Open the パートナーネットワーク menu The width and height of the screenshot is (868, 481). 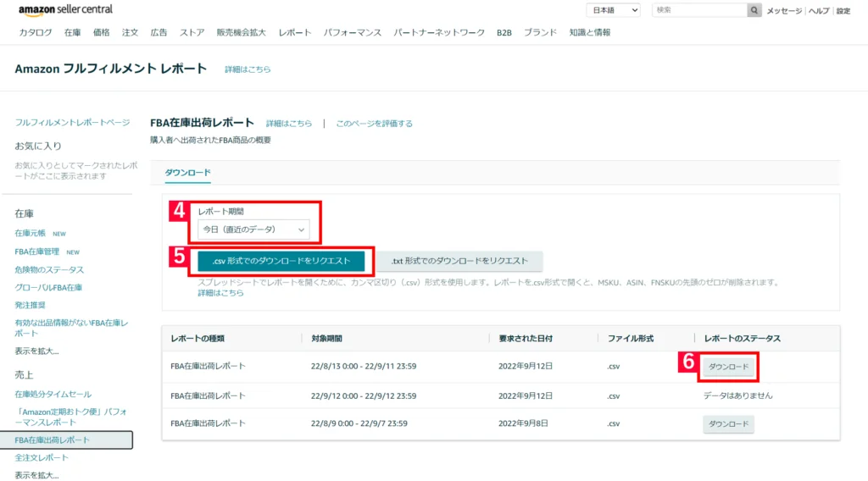[439, 33]
